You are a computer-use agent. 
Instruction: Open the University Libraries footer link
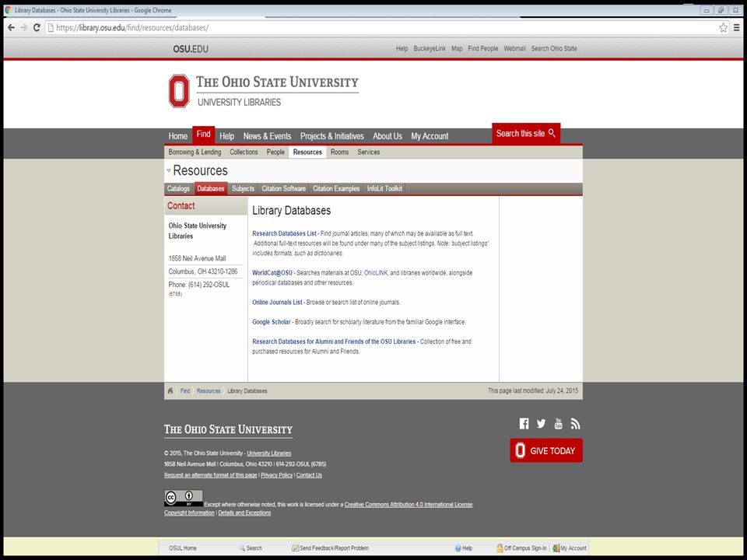[x=268, y=453]
